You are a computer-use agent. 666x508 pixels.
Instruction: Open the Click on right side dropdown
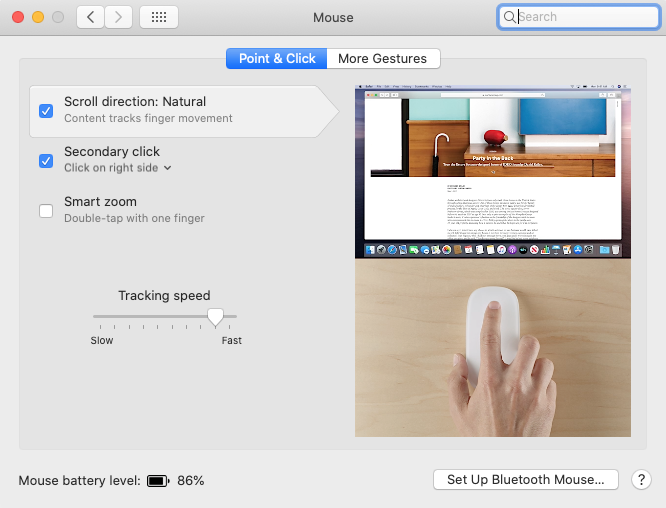pyautogui.click(x=118, y=168)
